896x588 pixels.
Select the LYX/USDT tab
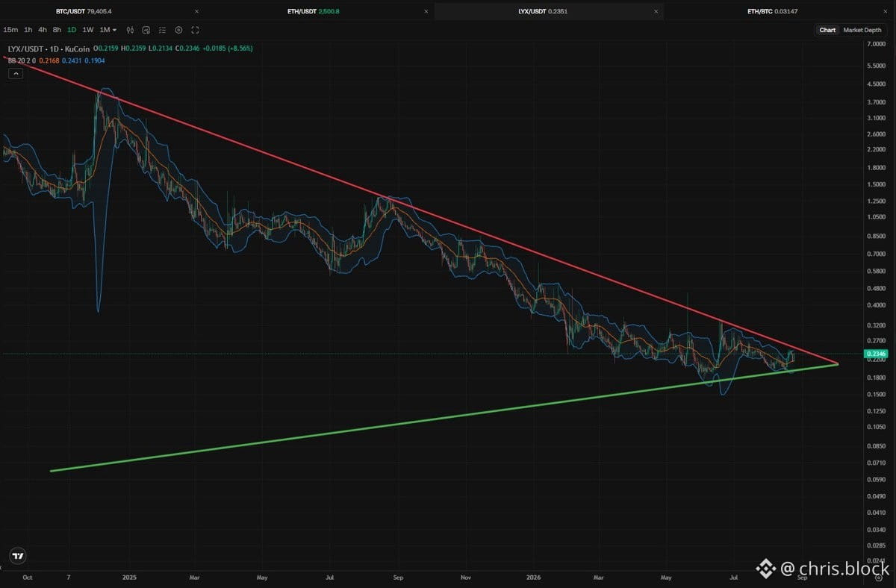(x=543, y=11)
